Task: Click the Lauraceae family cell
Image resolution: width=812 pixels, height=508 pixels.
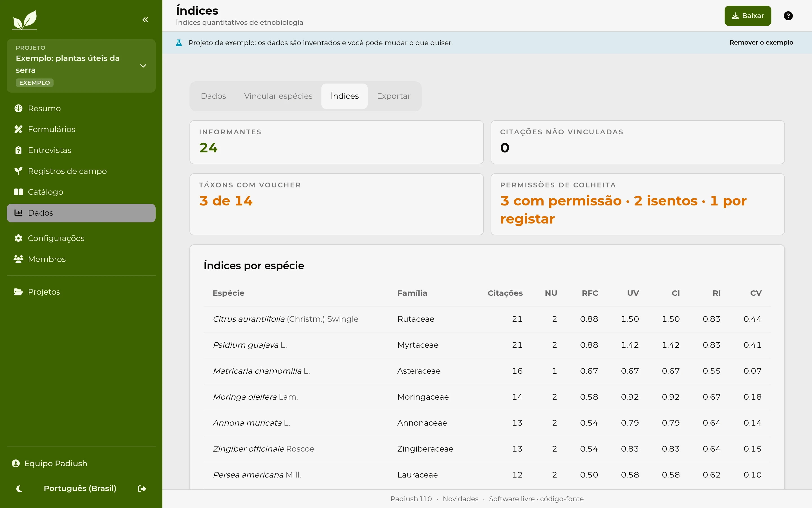Action: [417, 475]
